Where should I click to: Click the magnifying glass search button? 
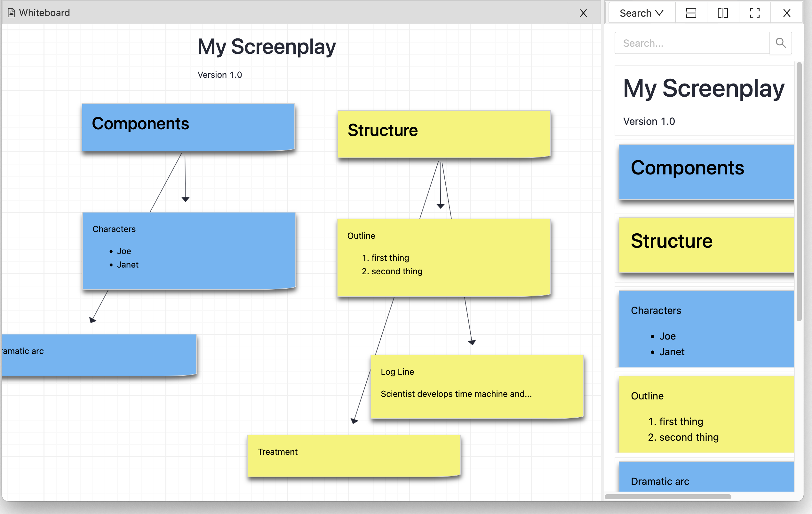point(780,43)
